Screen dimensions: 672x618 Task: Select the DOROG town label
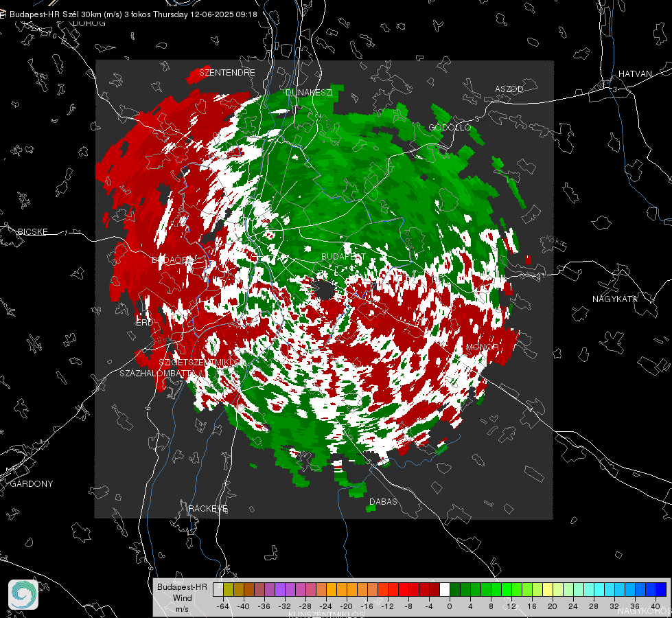tap(89, 23)
